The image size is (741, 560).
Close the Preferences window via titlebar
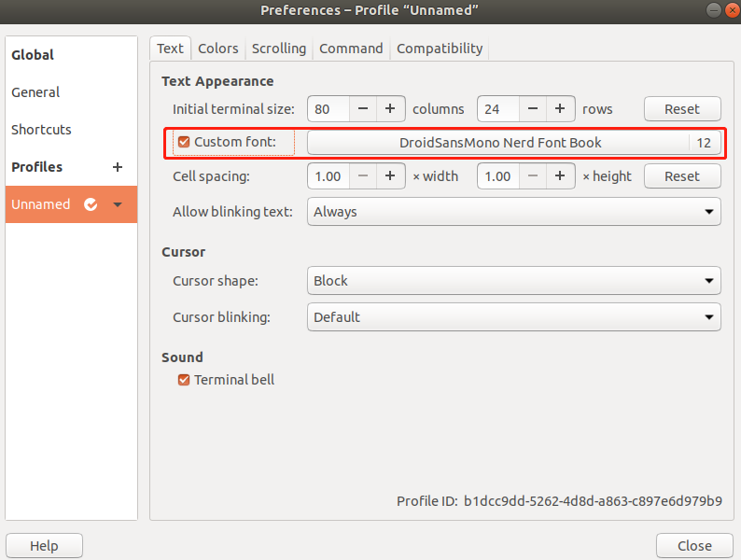(x=733, y=10)
